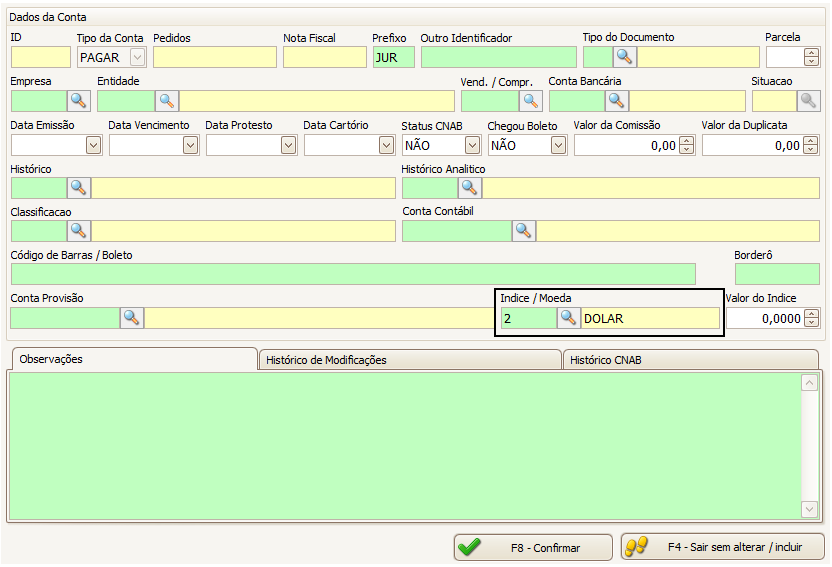Switch to Histórico de Modificações tab
Viewport: 832px width, 567px height.
tap(410, 360)
